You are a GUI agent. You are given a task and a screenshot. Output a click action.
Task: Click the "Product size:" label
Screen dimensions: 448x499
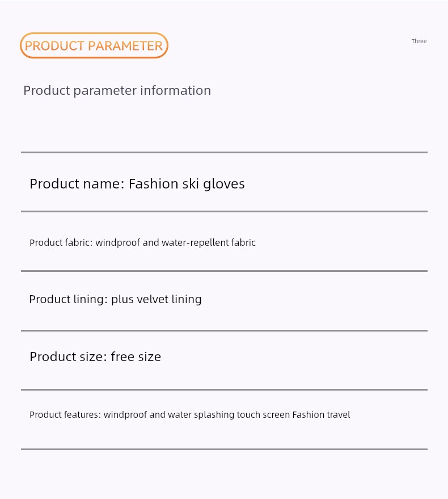pos(69,357)
